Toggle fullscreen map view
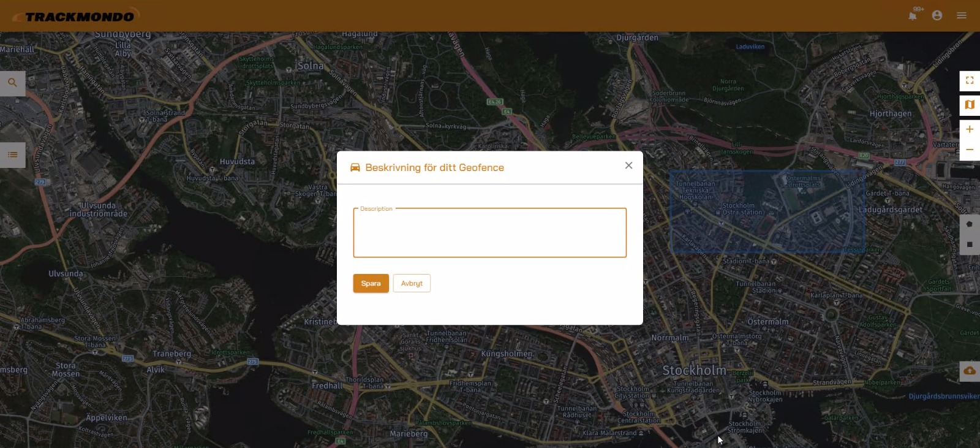 [x=970, y=80]
